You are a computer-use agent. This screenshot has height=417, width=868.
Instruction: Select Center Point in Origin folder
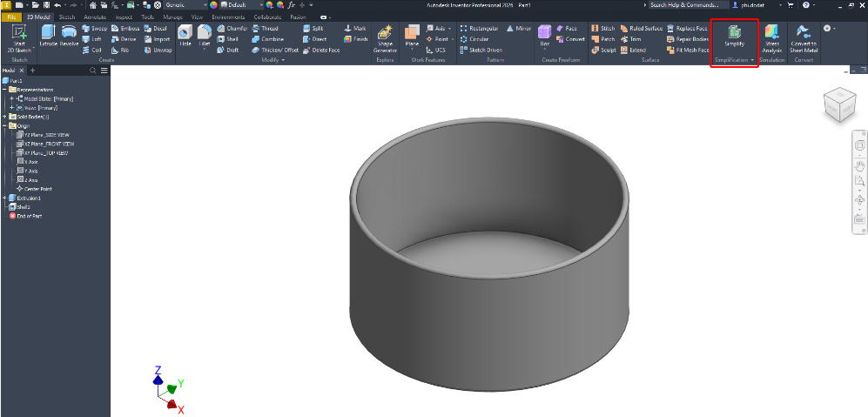(x=34, y=189)
